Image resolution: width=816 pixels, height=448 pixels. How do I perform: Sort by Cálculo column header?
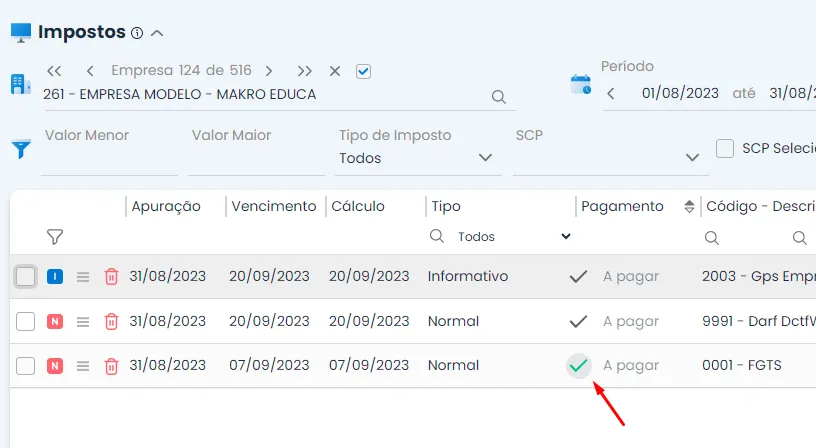click(358, 207)
